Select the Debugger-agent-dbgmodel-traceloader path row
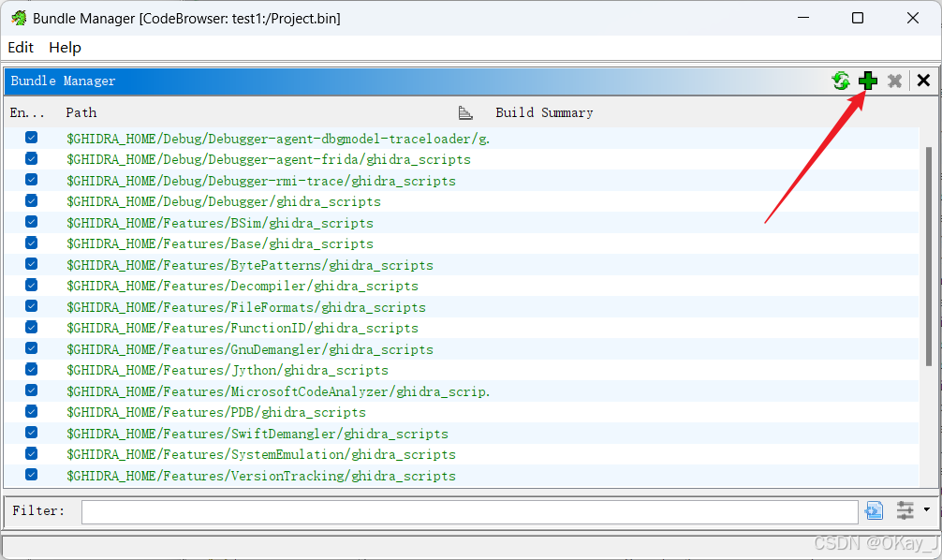This screenshot has width=942, height=560. (278, 139)
